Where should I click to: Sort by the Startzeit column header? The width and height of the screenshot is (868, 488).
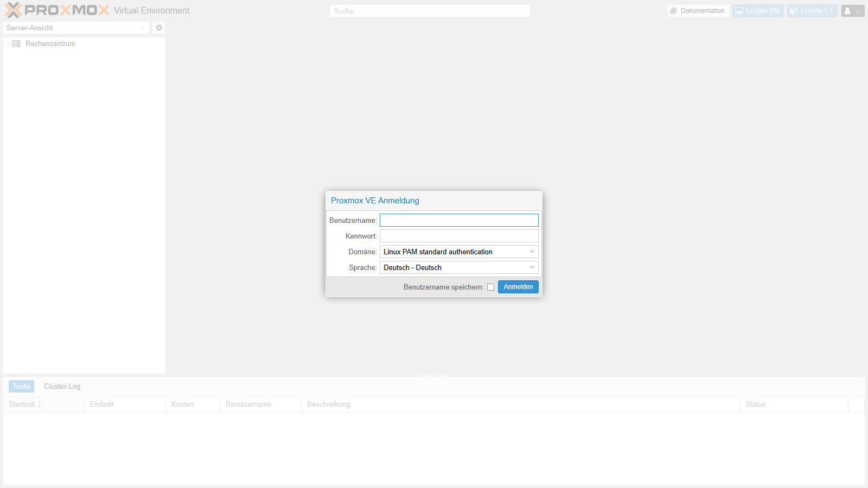43,404
